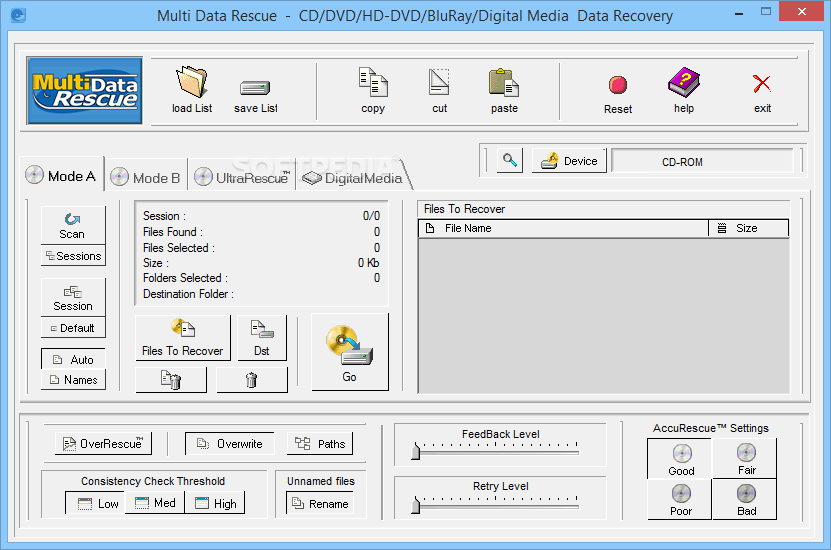Click the Session button with windows icon
The image size is (831, 550).
(x=73, y=298)
